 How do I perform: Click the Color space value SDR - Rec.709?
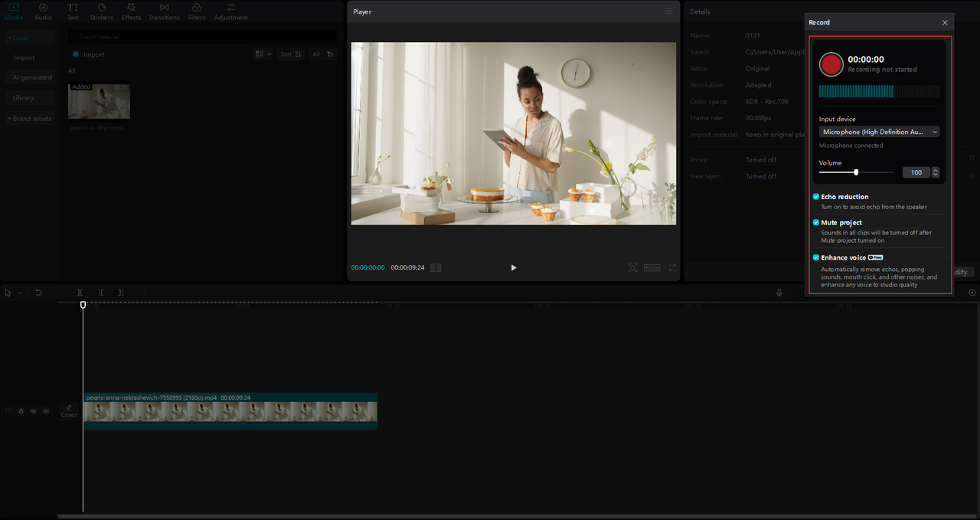(x=766, y=101)
